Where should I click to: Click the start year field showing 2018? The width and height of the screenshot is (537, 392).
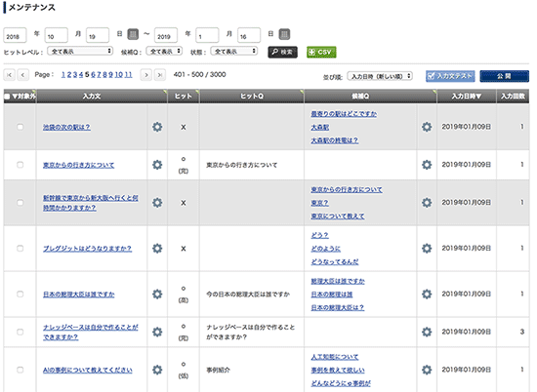(15, 35)
